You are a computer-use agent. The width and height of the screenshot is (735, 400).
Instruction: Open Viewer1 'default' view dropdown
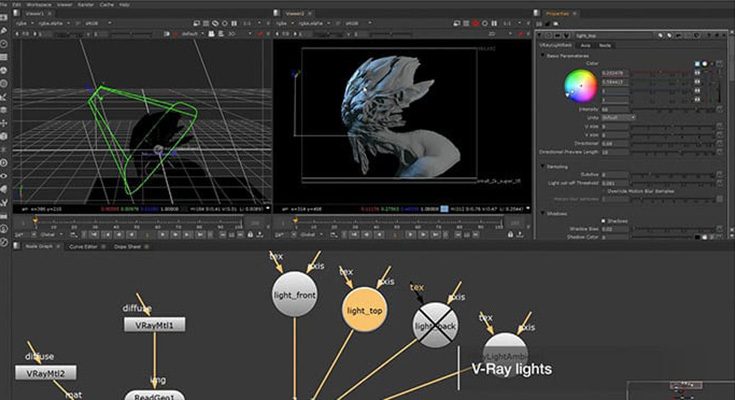coord(193,34)
